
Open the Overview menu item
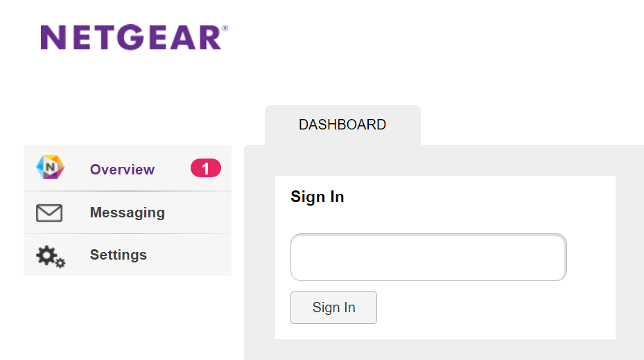[x=128, y=168]
